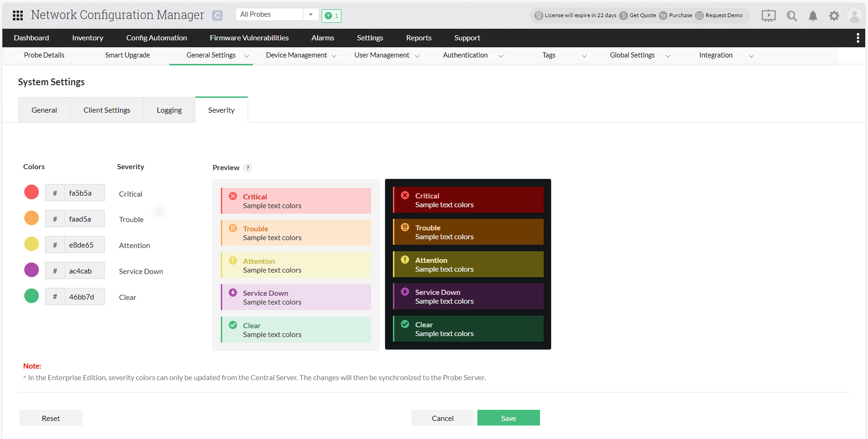
Task: Click the red Critical color swatch
Action: [31, 191]
